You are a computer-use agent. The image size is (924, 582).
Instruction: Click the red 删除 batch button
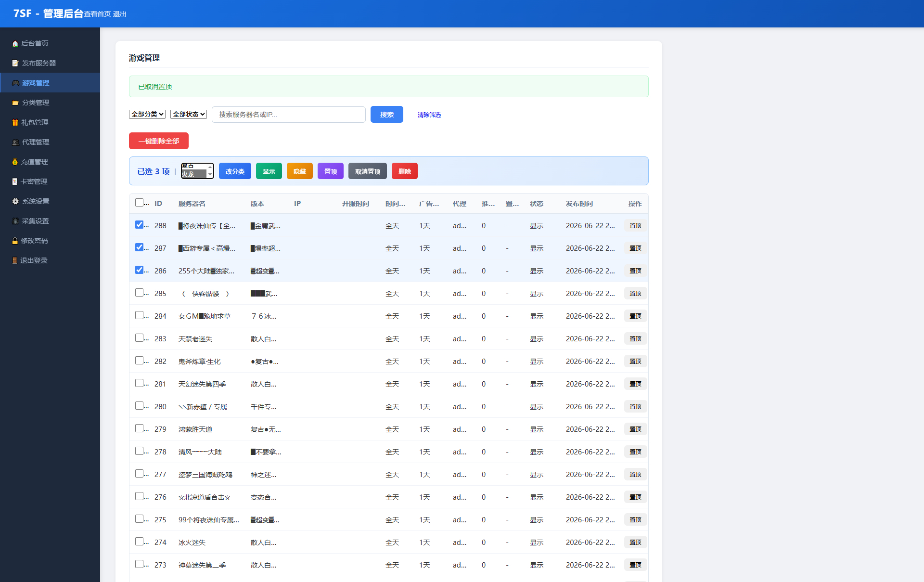(405, 171)
